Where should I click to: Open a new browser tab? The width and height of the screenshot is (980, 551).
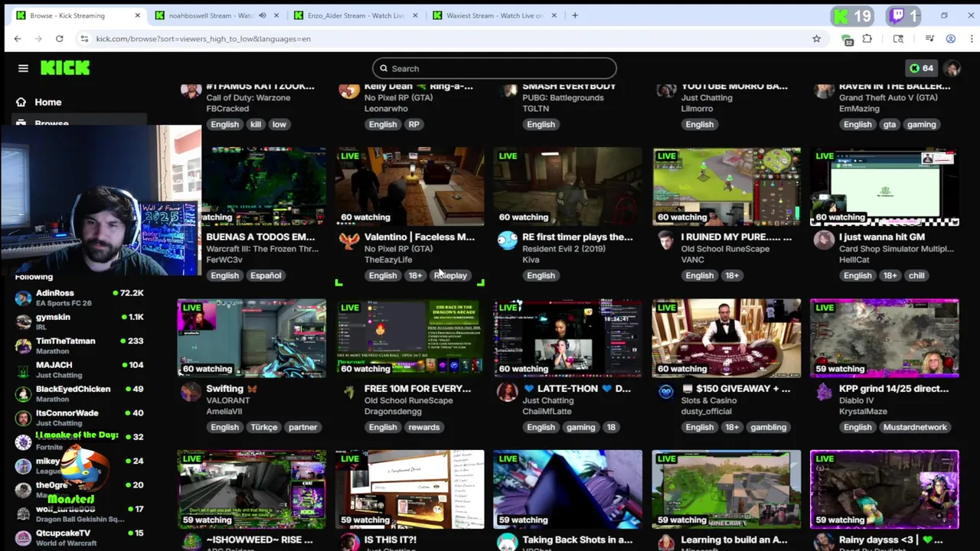tap(575, 15)
